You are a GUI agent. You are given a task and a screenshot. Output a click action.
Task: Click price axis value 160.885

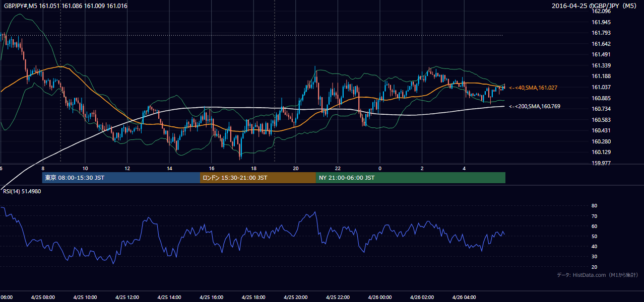(x=601, y=98)
